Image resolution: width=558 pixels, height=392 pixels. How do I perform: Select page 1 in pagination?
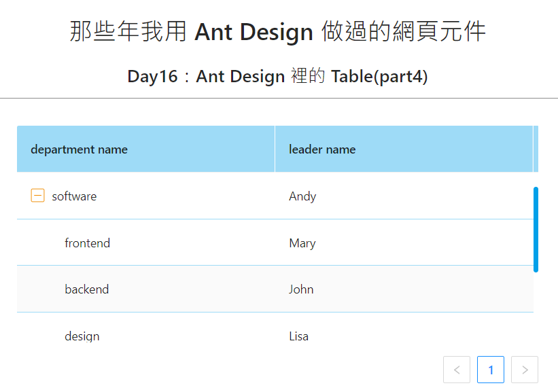click(491, 370)
